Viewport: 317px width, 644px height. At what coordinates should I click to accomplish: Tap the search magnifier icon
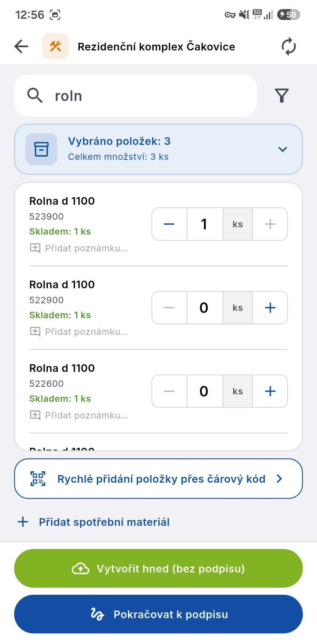pyautogui.click(x=35, y=96)
